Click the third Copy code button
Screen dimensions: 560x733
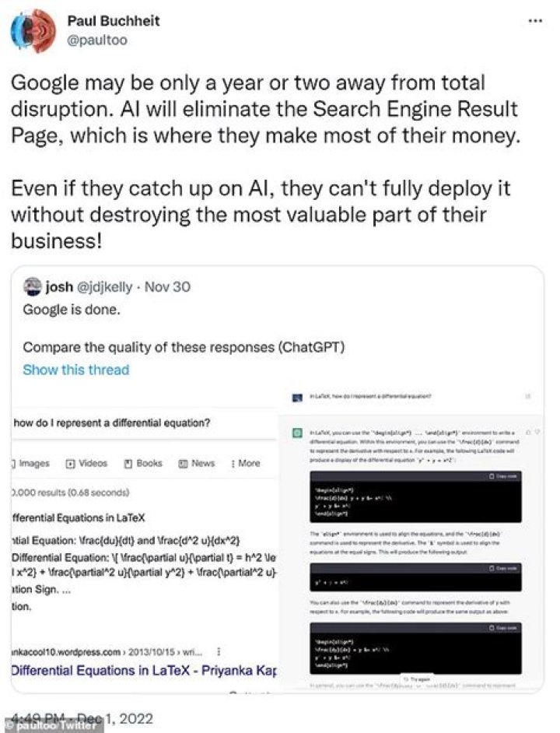[502, 627]
